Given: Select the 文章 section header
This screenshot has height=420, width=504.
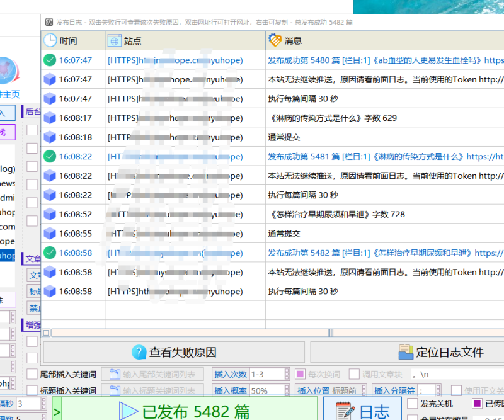Looking at the screenshot, I should coord(33,258).
